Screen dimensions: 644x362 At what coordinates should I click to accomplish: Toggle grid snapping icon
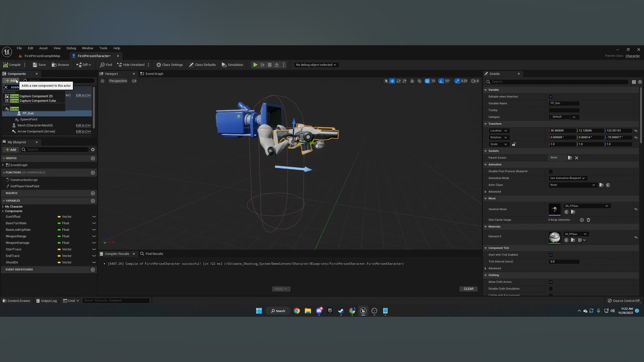coord(427,81)
